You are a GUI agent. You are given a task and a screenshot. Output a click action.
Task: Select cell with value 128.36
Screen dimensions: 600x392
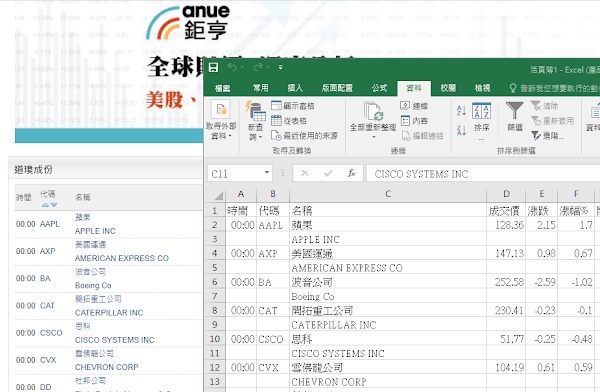(506, 225)
